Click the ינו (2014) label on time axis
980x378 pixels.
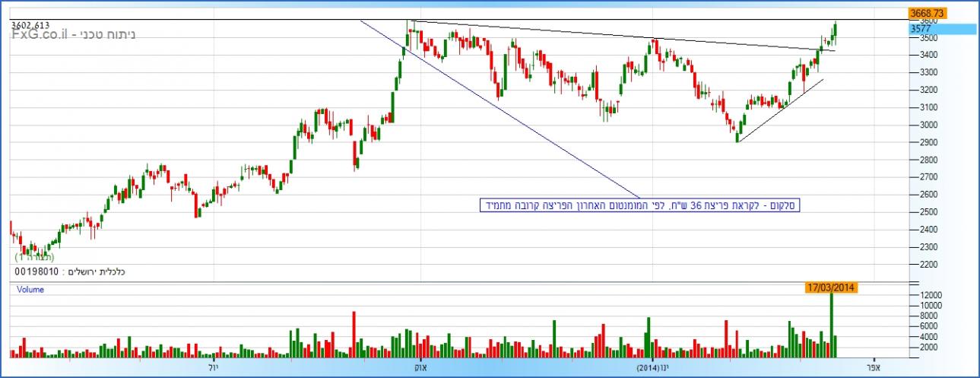[653, 367]
